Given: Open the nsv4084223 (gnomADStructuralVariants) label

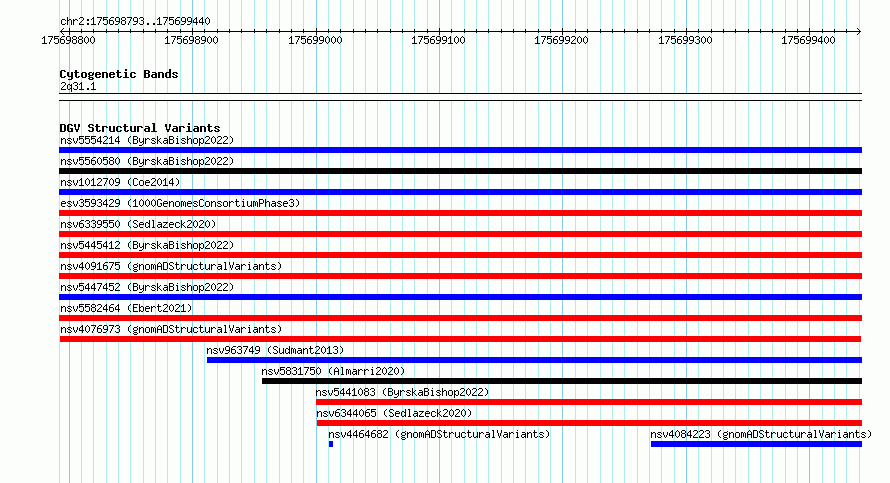Looking at the screenshot, I should coord(761,434).
